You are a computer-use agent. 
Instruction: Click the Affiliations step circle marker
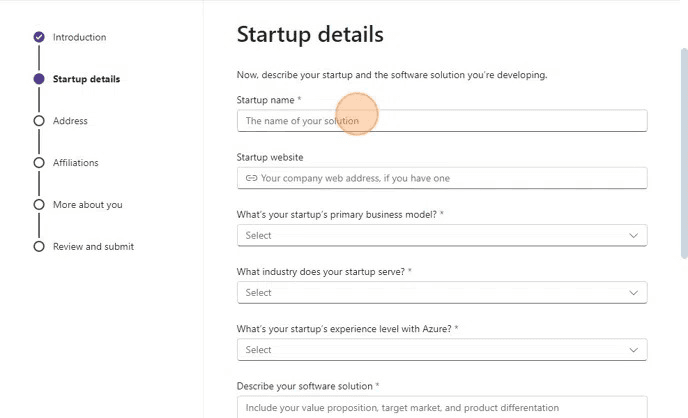[x=39, y=163]
